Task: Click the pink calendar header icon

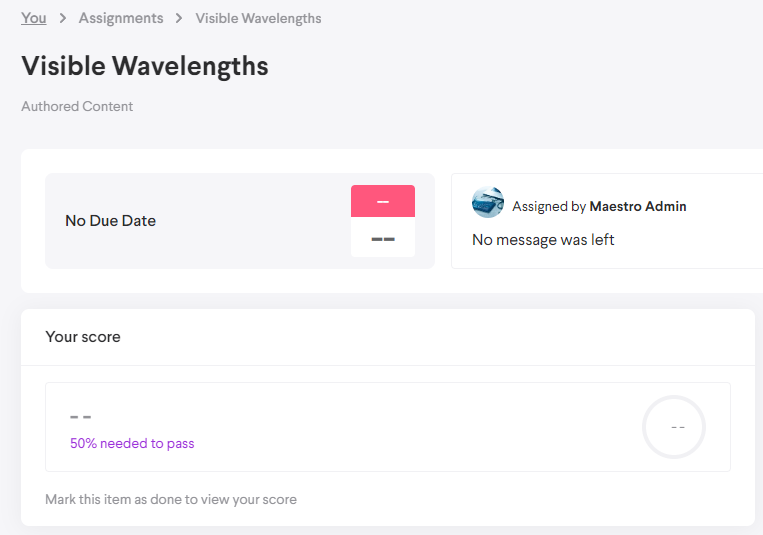Action: tap(383, 202)
